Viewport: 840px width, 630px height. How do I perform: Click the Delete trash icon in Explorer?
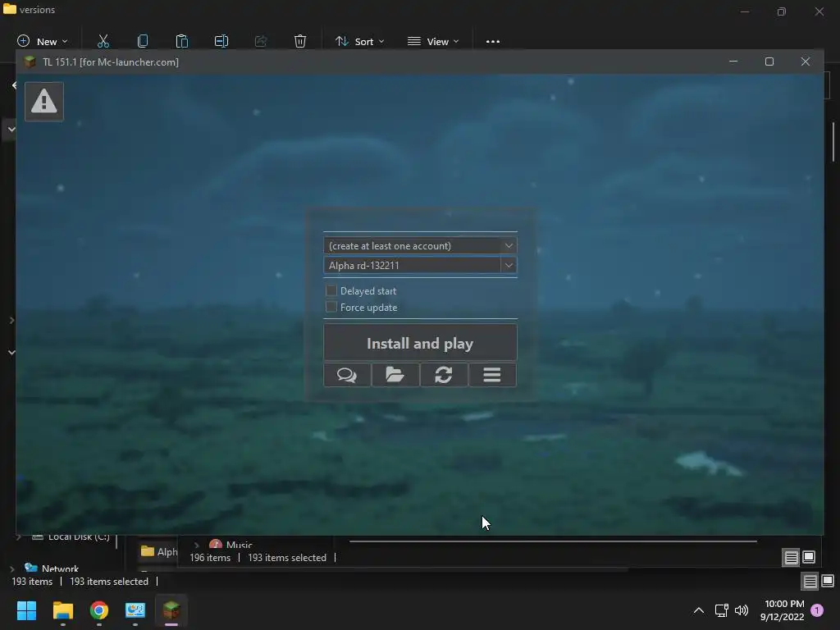300,41
